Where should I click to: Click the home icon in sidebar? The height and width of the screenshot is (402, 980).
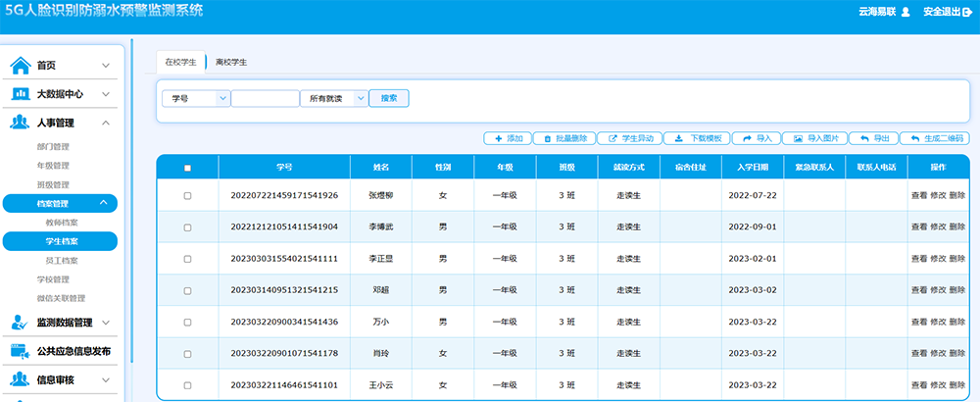click(20, 66)
